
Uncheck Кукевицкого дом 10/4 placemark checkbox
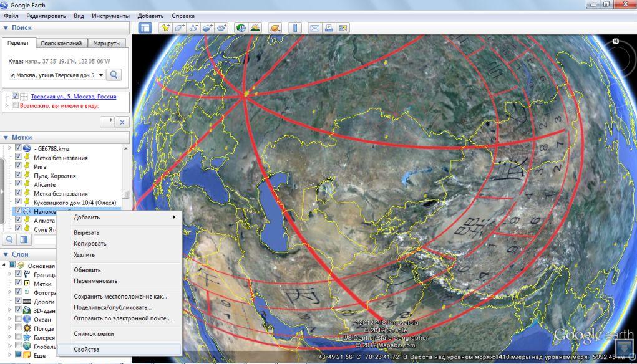pyautogui.click(x=18, y=202)
